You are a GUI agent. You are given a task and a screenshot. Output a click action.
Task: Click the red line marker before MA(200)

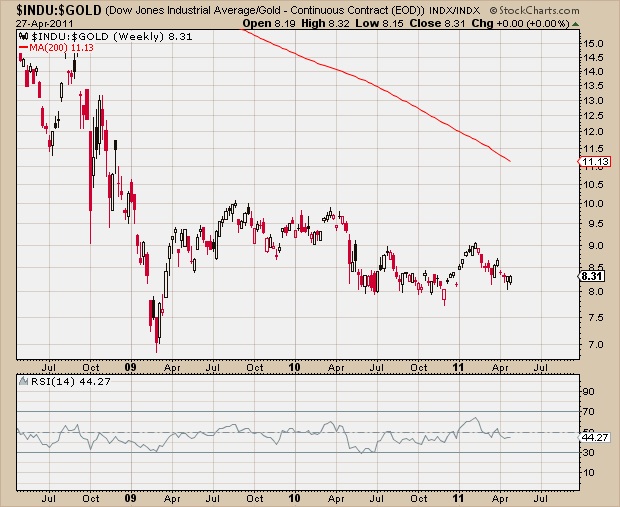tap(23, 47)
